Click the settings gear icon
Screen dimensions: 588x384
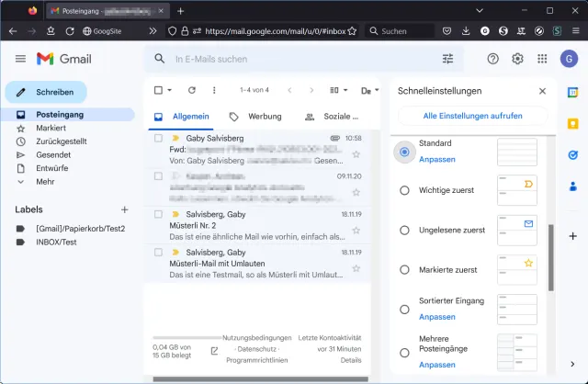[517, 59]
